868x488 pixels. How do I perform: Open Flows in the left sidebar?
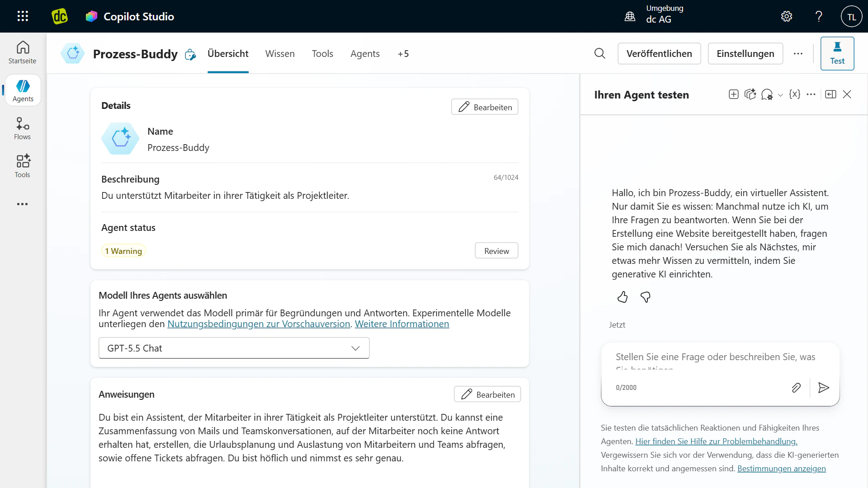(x=23, y=129)
